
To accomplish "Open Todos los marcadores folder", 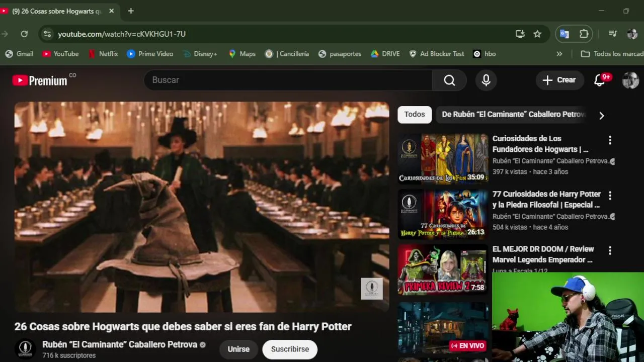I will tap(612, 54).
